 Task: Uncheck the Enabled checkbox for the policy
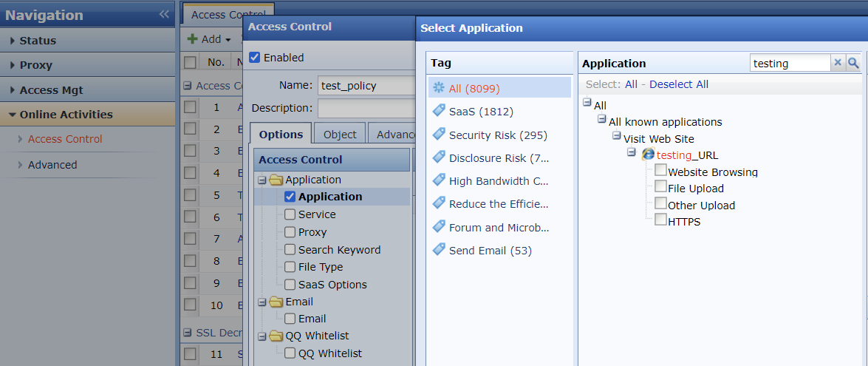point(255,58)
